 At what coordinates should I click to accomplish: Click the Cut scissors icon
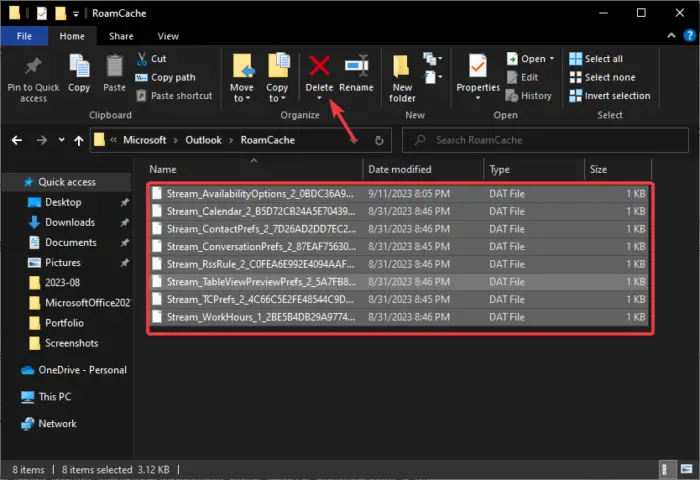click(144, 59)
